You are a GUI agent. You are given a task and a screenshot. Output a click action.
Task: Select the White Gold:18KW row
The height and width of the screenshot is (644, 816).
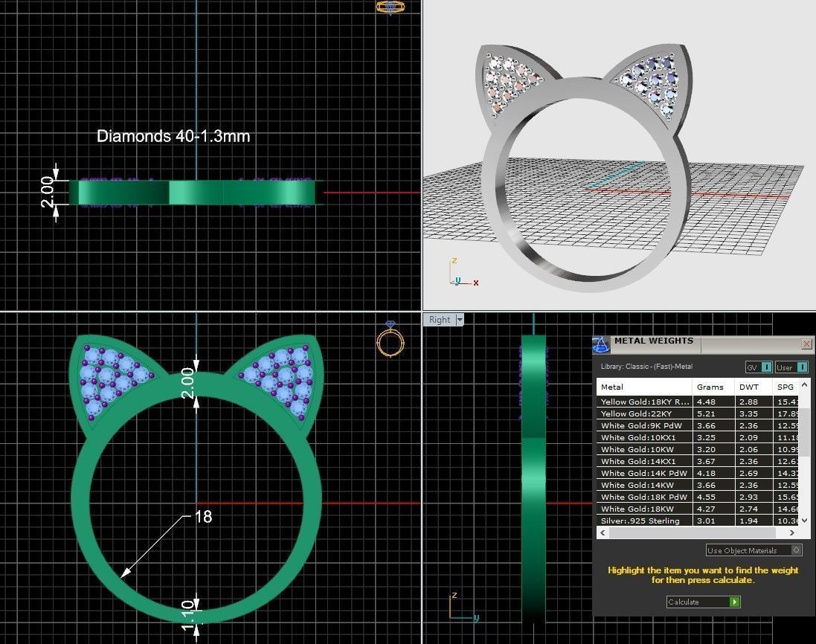coord(697,509)
